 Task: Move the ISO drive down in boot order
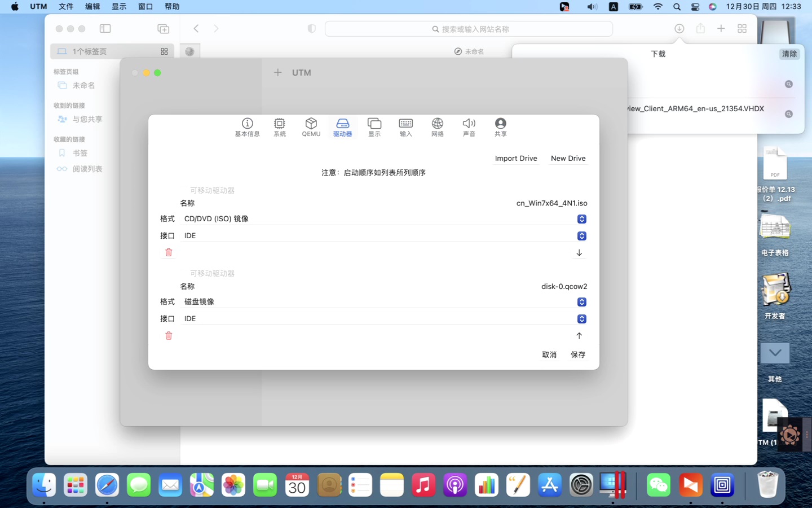579,253
